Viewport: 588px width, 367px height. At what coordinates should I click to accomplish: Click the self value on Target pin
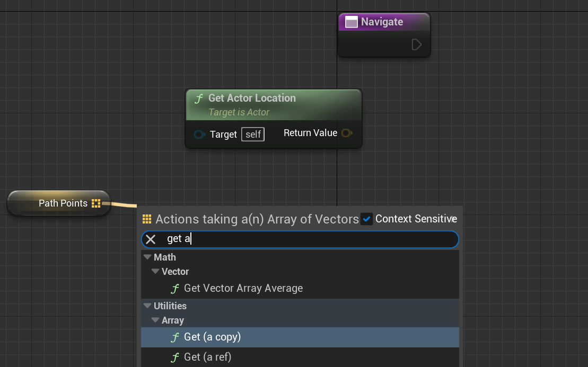tap(253, 135)
